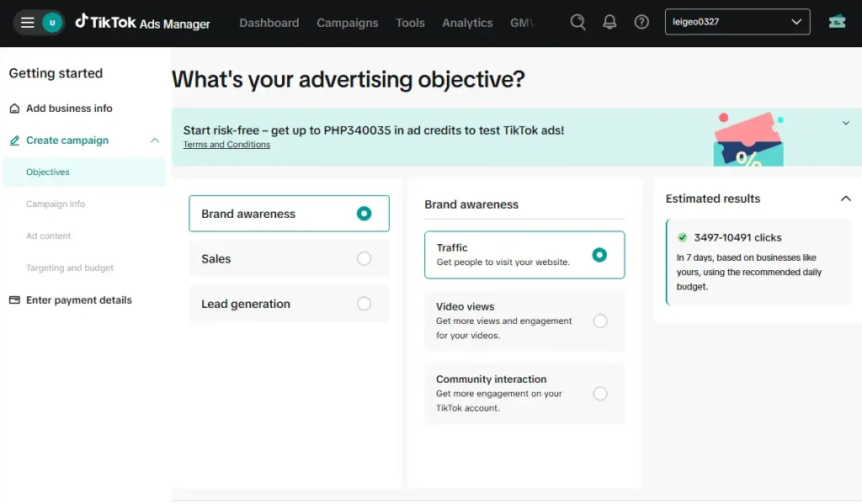Click the Add business info home icon
Viewport: 862px width, 504px height.
coord(13,108)
